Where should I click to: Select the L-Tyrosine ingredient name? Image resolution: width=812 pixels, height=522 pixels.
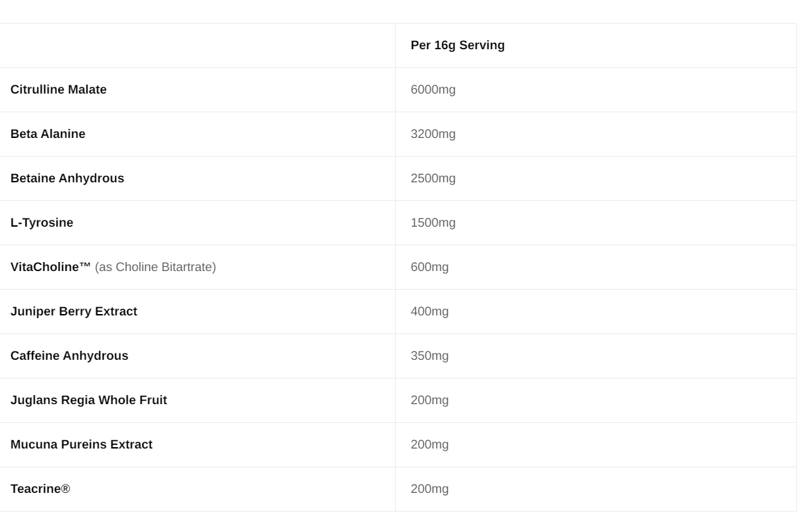coord(42,223)
